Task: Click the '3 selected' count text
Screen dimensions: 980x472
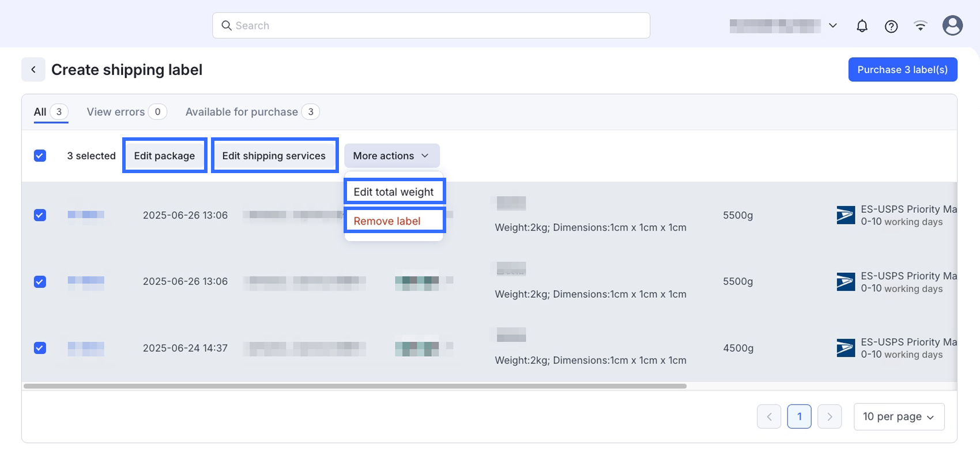Action: pos(91,156)
